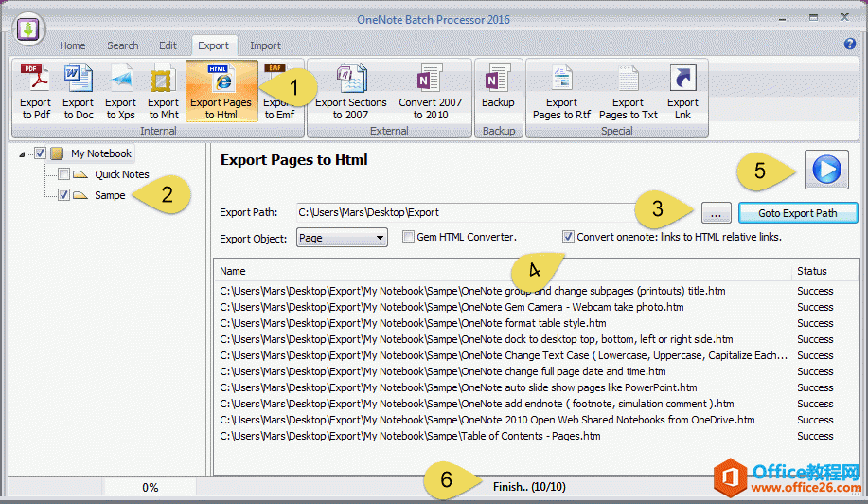Screen dimensions: 868x504
Task: Click the Quick Notes section folder icon
Action: [x=80, y=174]
